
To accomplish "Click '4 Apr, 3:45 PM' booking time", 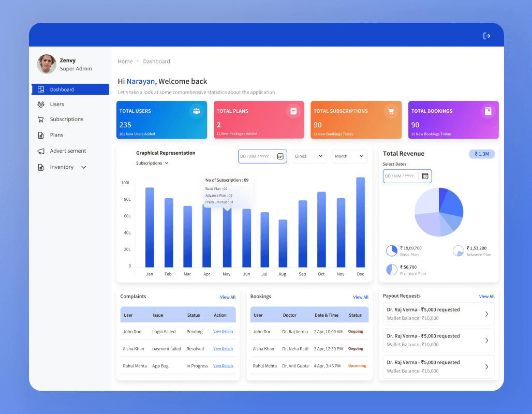I will 327,366.
